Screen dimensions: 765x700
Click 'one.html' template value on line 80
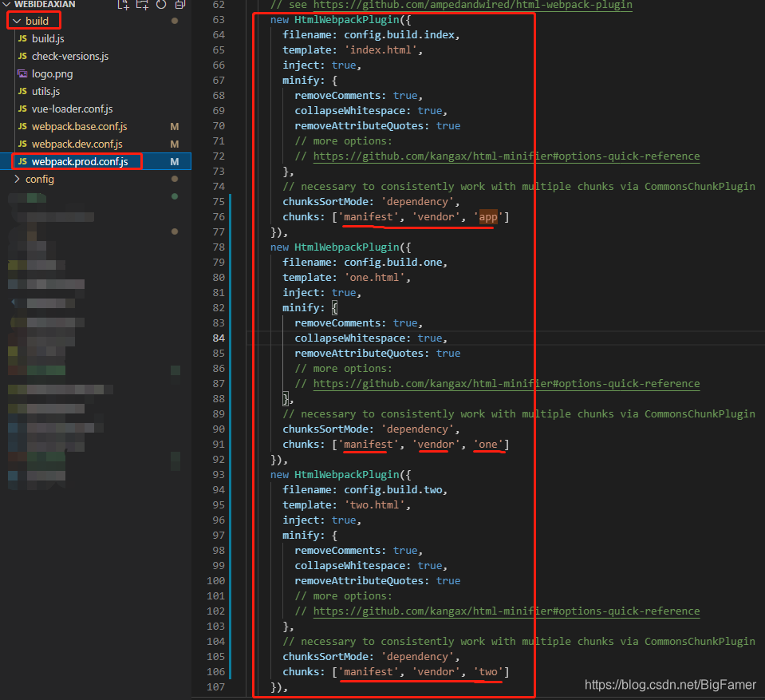coord(375,277)
